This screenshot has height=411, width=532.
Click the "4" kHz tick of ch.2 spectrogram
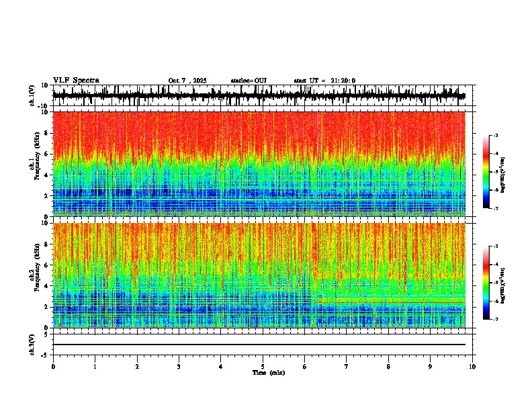tap(46, 286)
